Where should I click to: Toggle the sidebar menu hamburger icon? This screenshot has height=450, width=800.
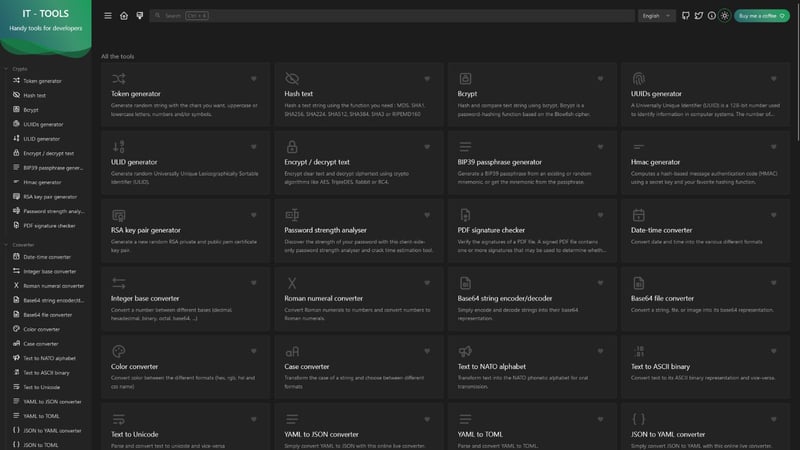click(x=108, y=16)
